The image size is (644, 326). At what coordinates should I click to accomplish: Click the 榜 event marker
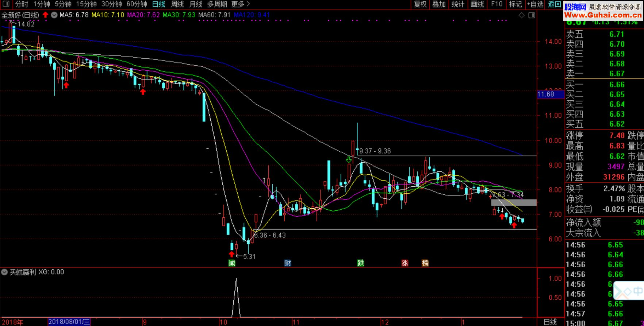pos(425,263)
